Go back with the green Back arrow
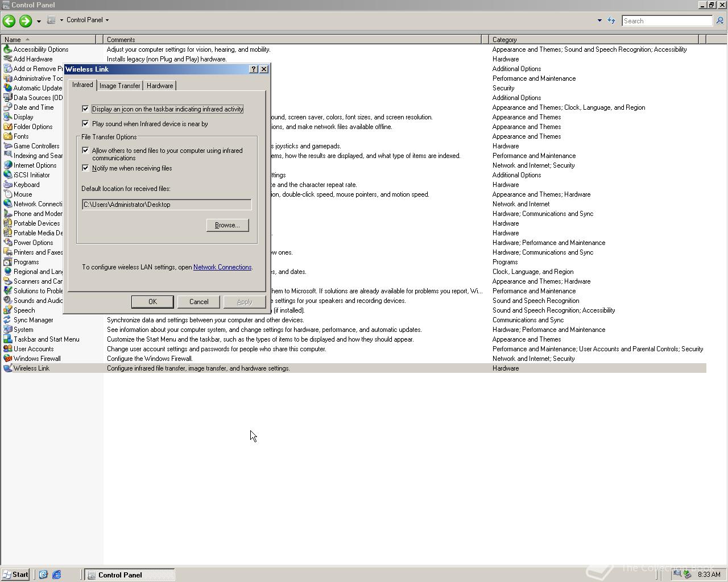Screen dimensions: 728x582 (x=9, y=21)
